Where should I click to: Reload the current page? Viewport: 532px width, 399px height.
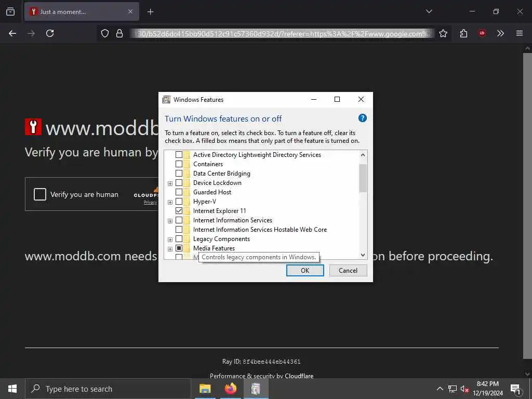[x=50, y=33]
